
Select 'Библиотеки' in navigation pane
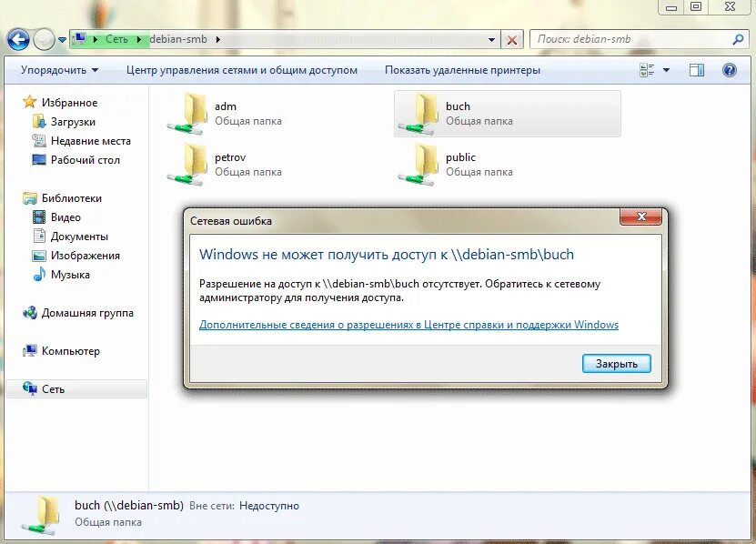click(71, 197)
